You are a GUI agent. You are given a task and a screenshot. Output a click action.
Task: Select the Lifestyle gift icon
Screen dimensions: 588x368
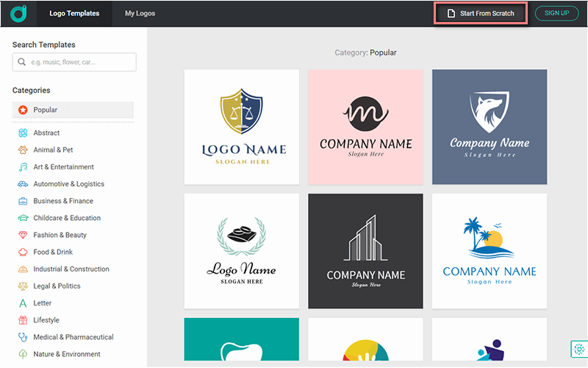pyautogui.click(x=23, y=320)
